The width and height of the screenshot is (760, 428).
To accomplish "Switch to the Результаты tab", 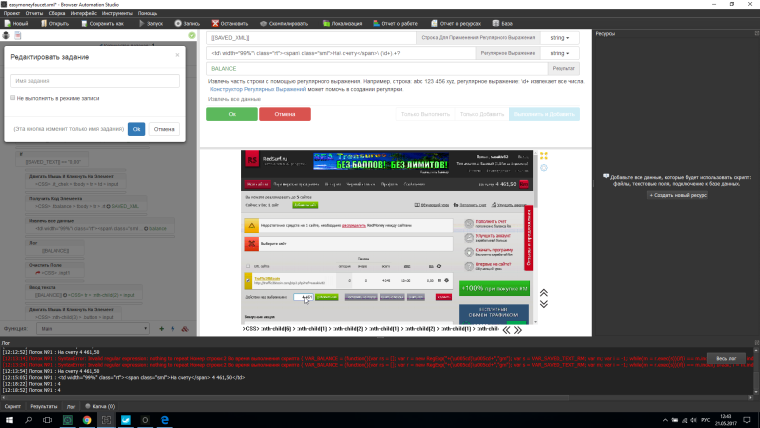I will pyautogui.click(x=43, y=408).
